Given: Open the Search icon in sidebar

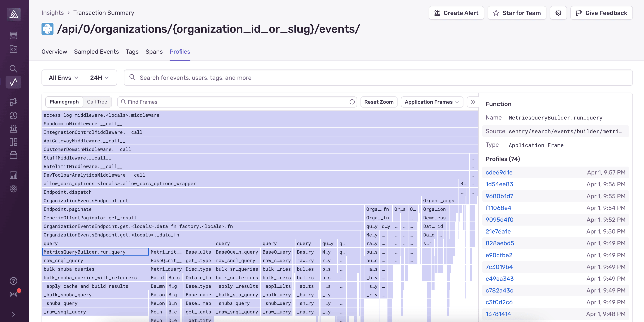Looking at the screenshot, I should click(13, 69).
